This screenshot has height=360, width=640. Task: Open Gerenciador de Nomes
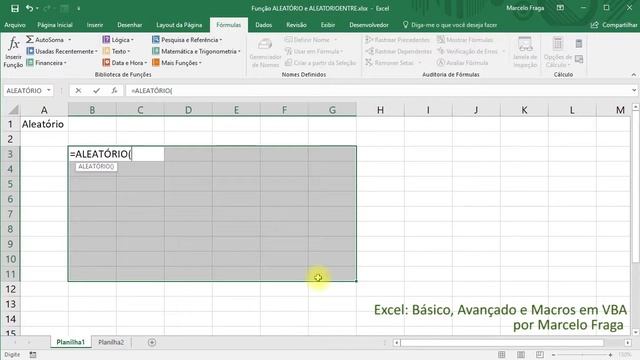pos(265,52)
